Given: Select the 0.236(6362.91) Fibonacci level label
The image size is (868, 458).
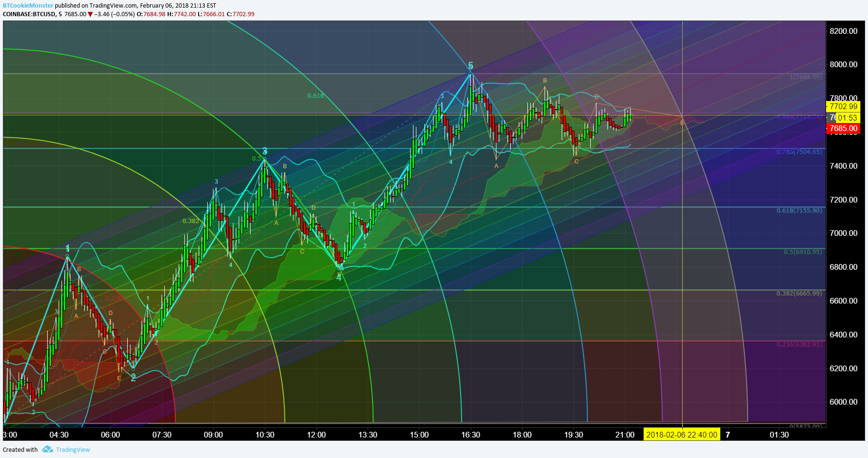Looking at the screenshot, I should pos(799,344).
